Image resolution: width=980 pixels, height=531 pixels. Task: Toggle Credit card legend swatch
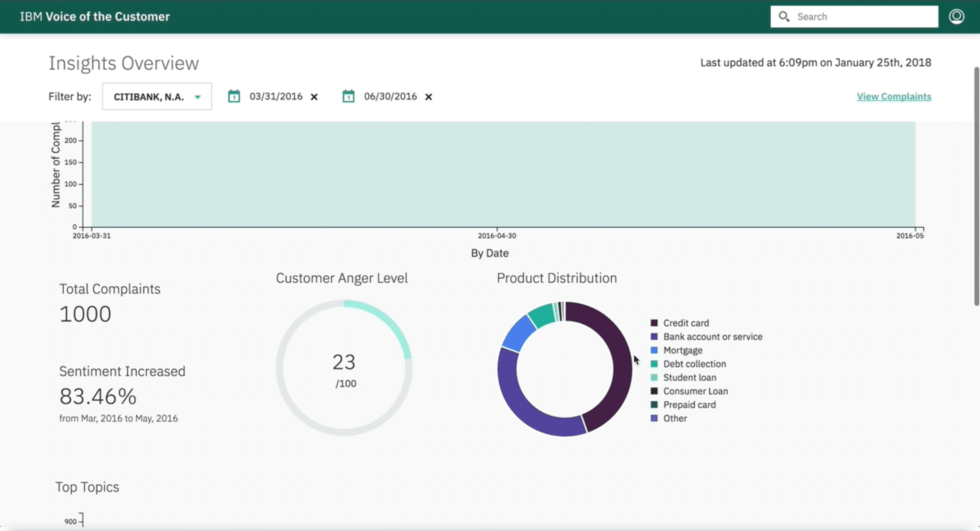pyautogui.click(x=654, y=323)
